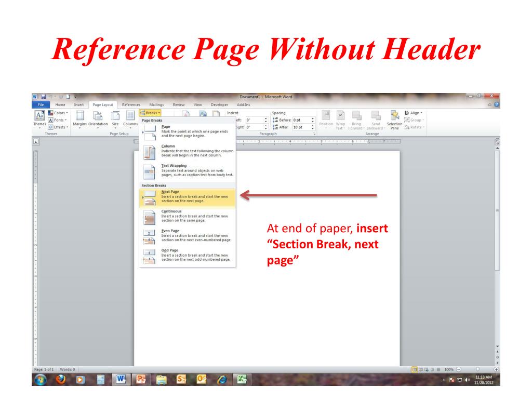
Task: Switch to the References tab
Action: coord(131,104)
